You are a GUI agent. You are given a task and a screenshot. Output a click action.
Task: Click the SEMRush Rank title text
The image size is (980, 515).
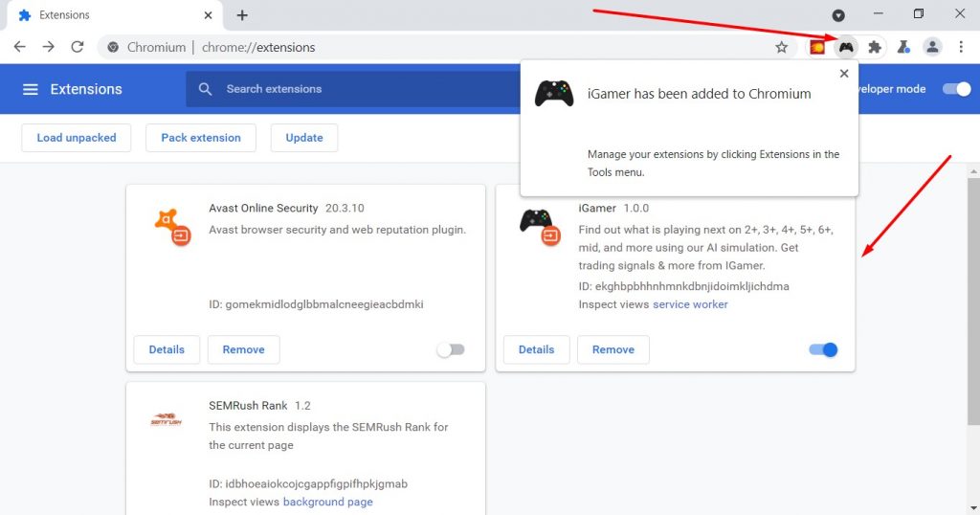tap(248, 406)
